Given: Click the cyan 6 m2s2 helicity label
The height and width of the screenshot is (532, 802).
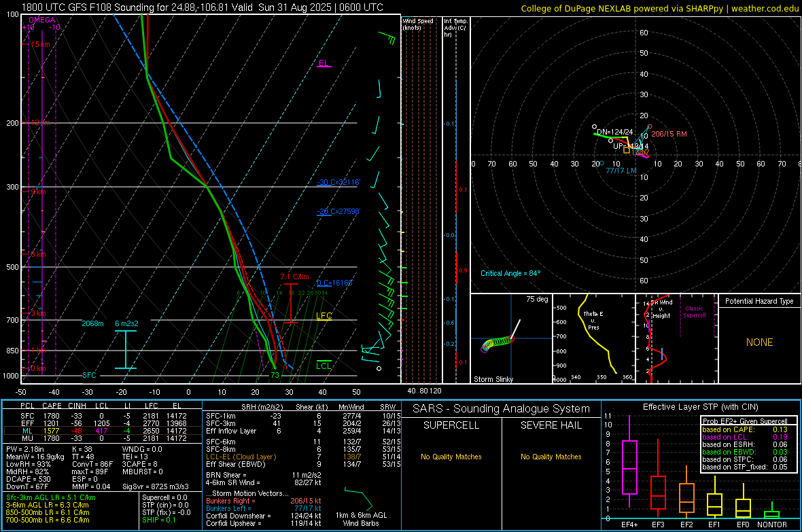Looking at the screenshot, I should point(126,324).
